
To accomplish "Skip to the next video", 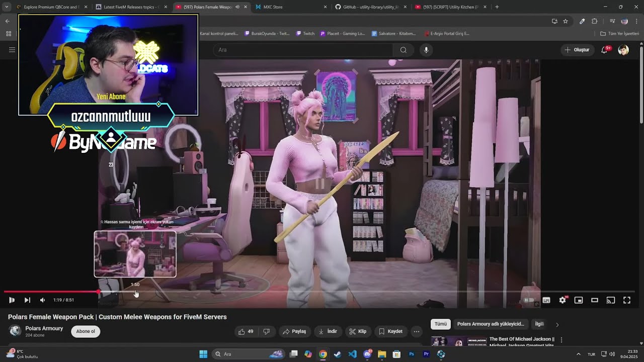I will (x=27, y=300).
